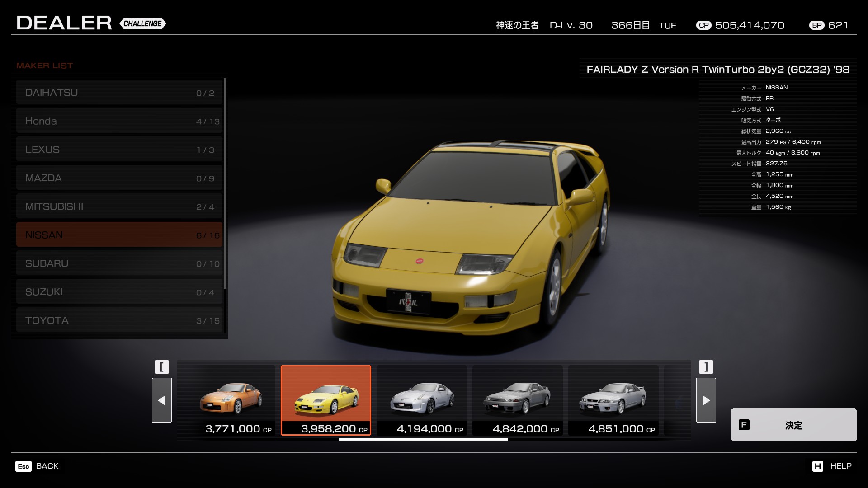Select TOYOTA in the maker list

(119, 320)
